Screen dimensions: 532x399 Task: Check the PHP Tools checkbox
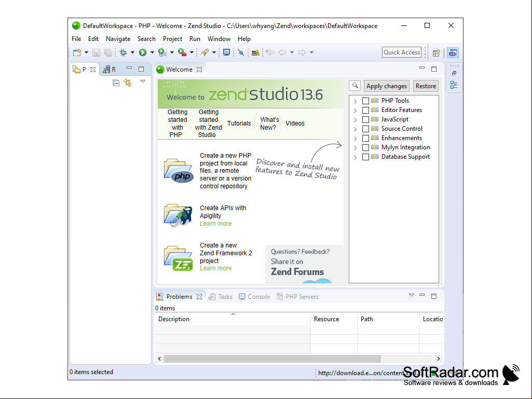tap(366, 101)
